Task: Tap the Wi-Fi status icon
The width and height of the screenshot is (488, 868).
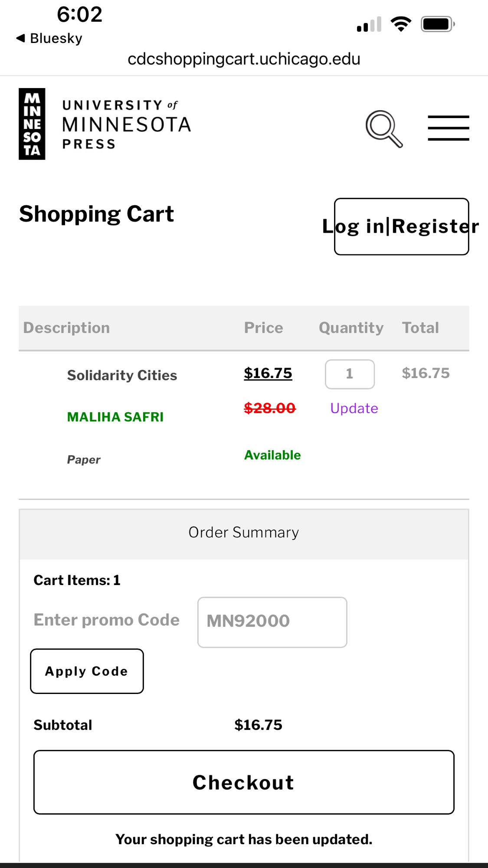Action: pyautogui.click(x=401, y=24)
